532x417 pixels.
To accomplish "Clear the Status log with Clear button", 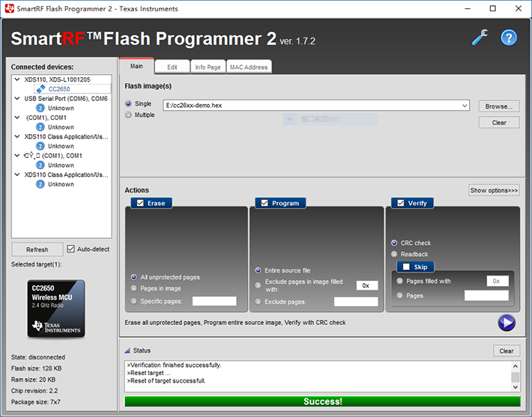I will click(x=507, y=351).
